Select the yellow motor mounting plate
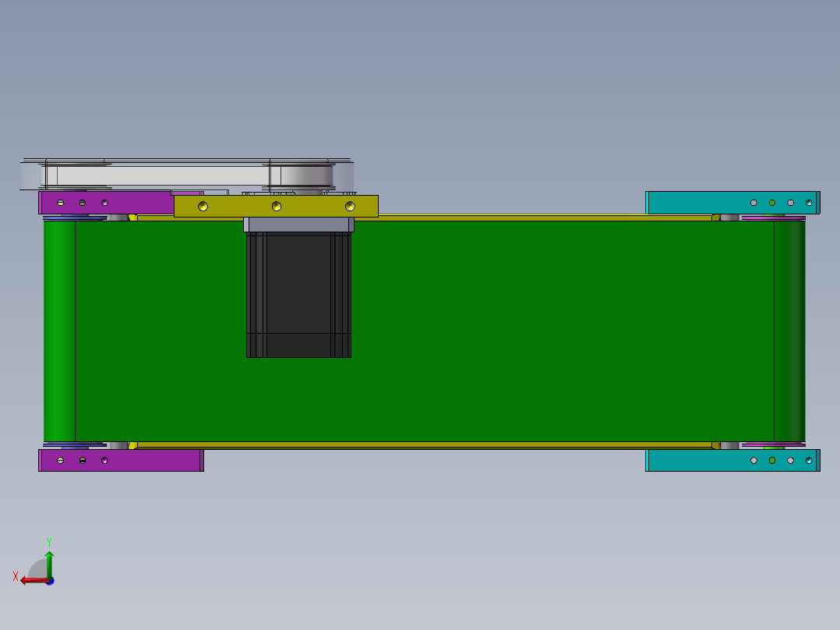 click(x=276, y=206)
